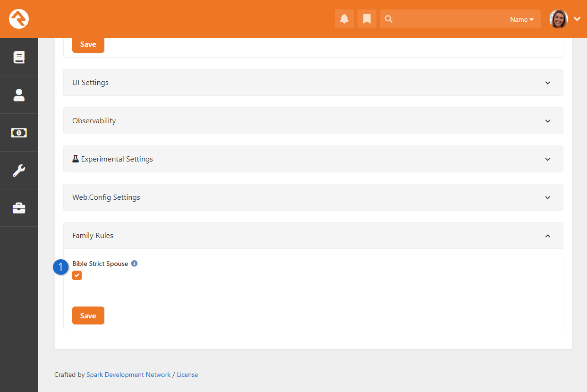Open the License link in footer
Image resolution: width=587 pixels, height=392 pixels.
click(187, 375)
